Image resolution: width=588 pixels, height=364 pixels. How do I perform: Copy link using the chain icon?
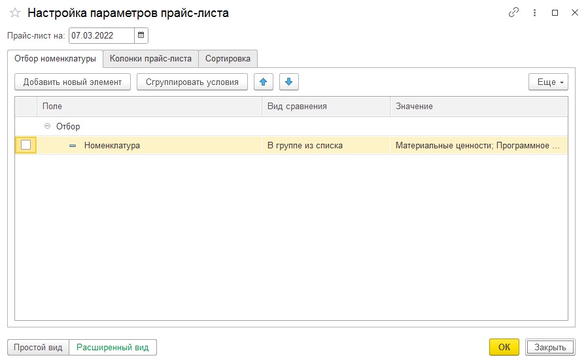pos(513,12)
